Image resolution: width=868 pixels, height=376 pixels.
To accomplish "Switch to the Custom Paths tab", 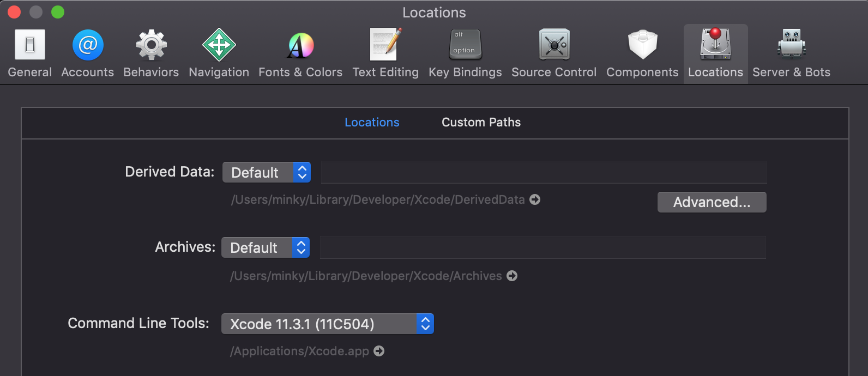I will (481, 123).
